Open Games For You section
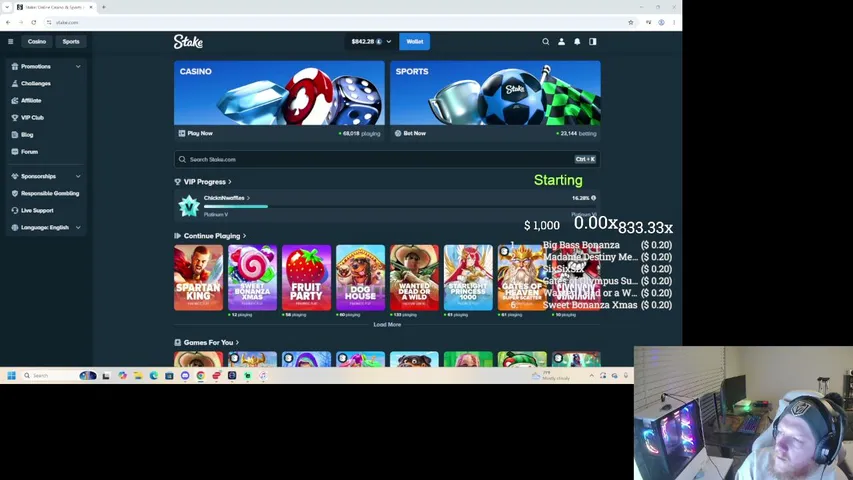This screenshot has height=480, width=853. (x=207, y=343)
